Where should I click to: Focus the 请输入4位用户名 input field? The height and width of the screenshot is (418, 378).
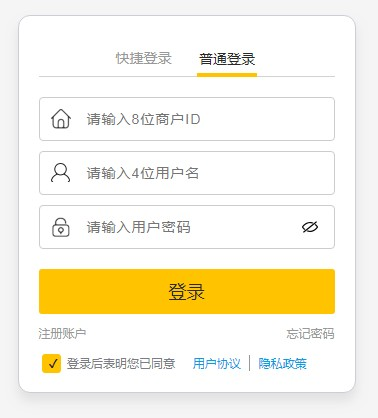187,173
